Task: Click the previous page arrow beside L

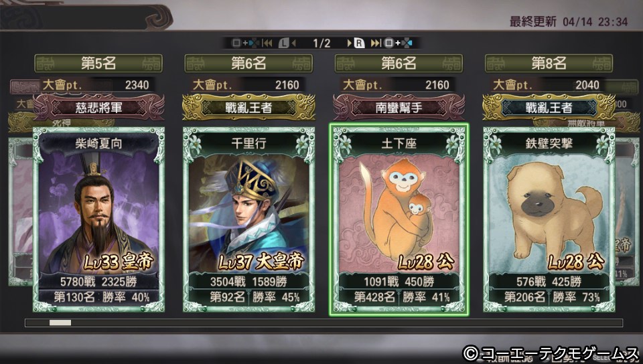Action: click(293, 43)
